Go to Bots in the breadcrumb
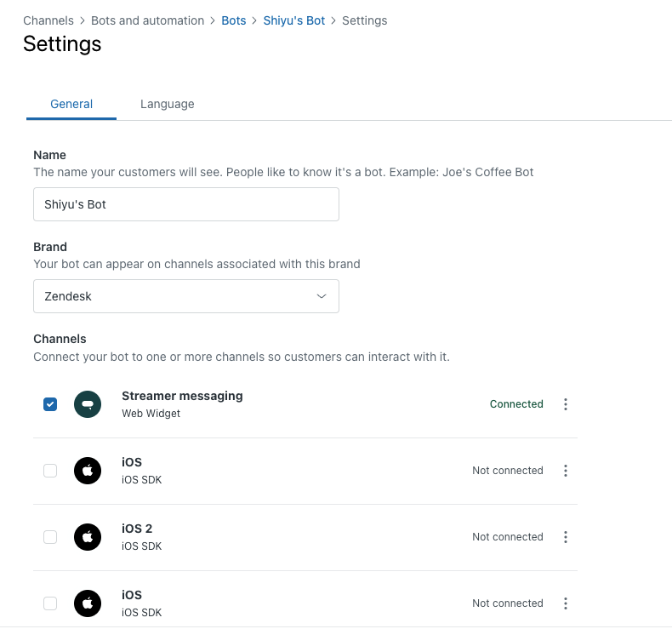 pyautogui.click(x=233, y=20)
